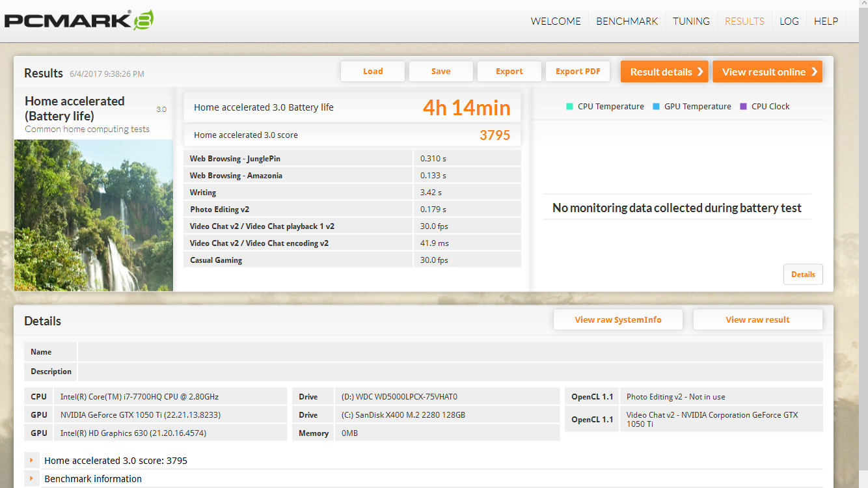This screenshot has height=488, width=868.
Task: Open Result details
Action: coord(664,72)
